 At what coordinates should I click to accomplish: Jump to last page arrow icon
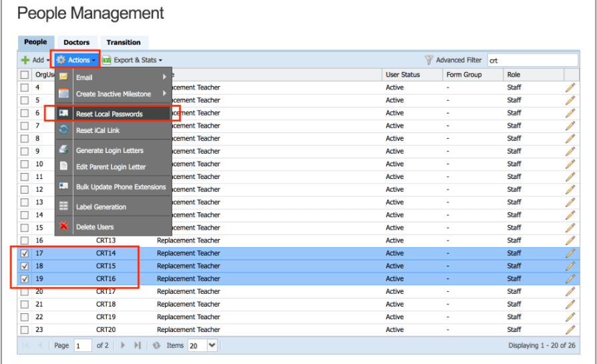click(x=138, y=345)
